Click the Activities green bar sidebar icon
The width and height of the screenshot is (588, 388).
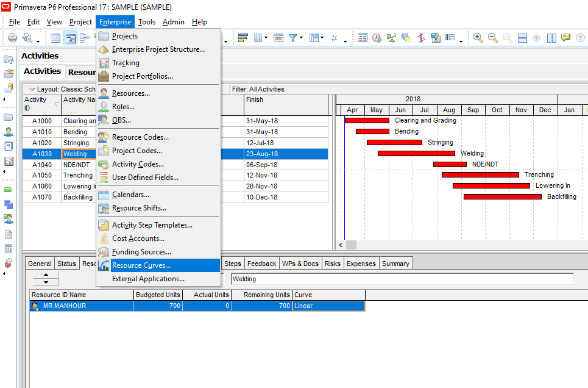point(8,190)
